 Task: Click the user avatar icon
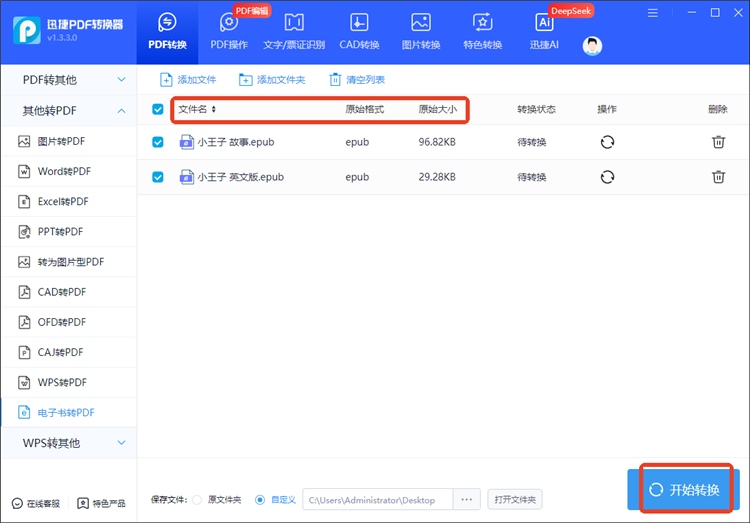click(592, 46)
